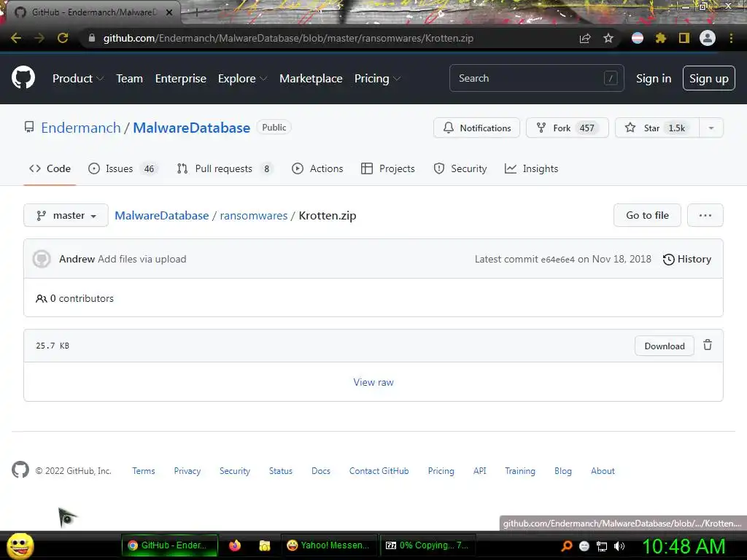This screenshot has width=747, height=560.
Task: Click the volume speaker tray icon
Action: coord(619,546)
